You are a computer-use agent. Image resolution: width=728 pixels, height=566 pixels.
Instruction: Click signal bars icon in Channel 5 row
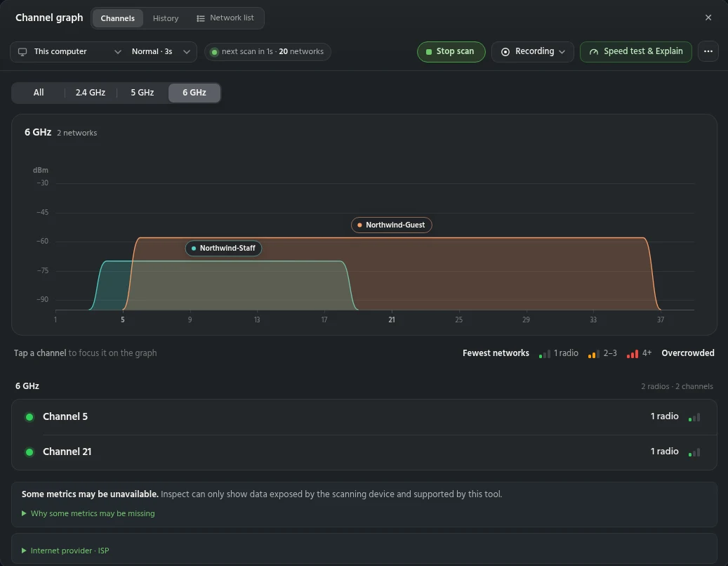694,417
